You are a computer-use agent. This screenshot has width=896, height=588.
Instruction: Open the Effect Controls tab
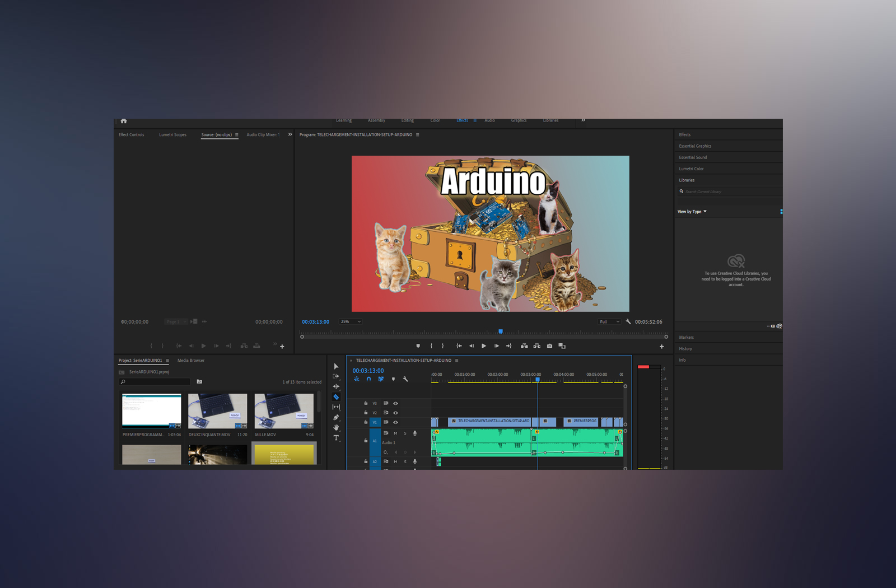[131, 135]
